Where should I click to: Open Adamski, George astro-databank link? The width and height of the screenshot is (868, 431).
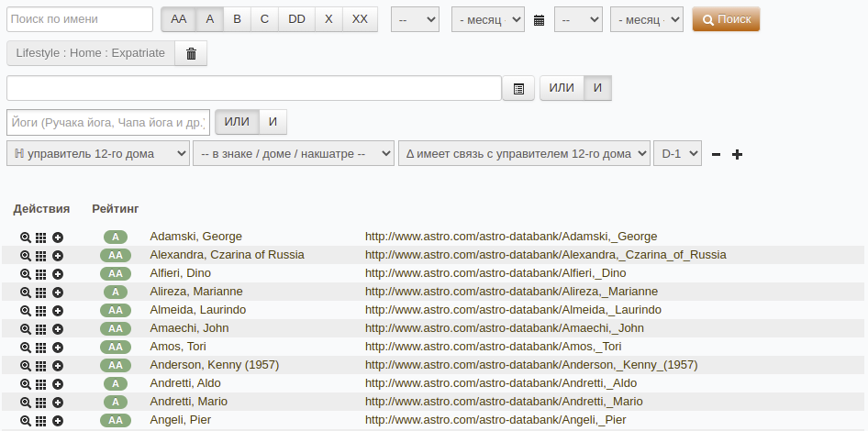coord(511,237)
